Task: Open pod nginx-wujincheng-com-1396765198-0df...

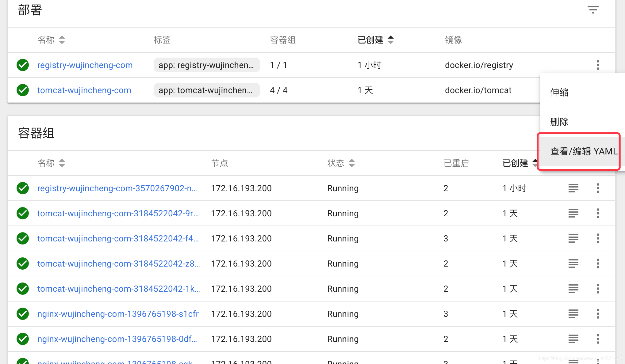Action: coord(117,339)
